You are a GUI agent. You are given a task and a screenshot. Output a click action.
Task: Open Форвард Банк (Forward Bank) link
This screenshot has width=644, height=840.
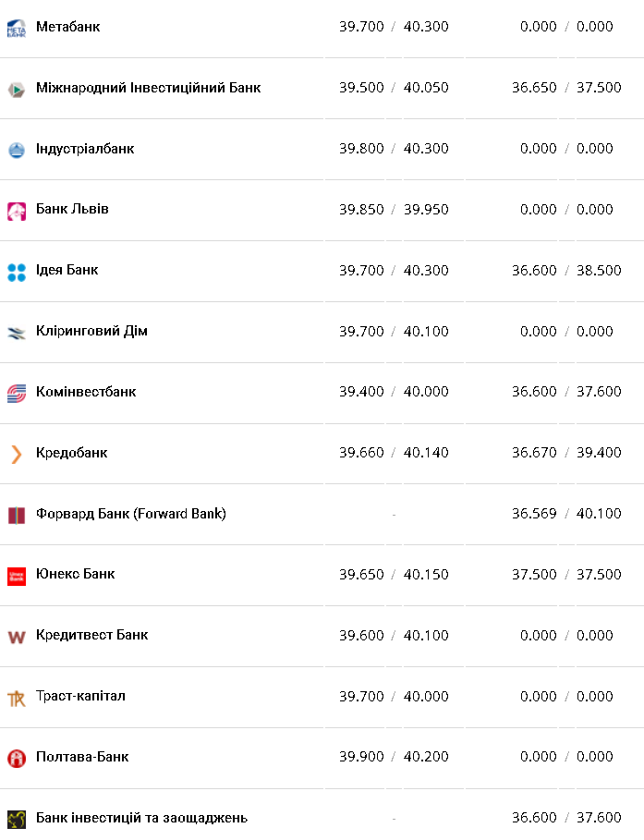[x=130, y=514]
